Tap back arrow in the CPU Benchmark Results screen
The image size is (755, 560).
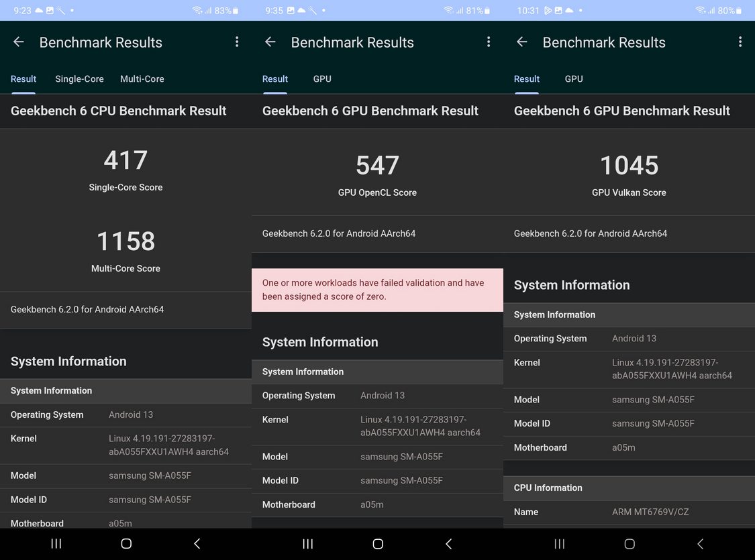[19, 42]
